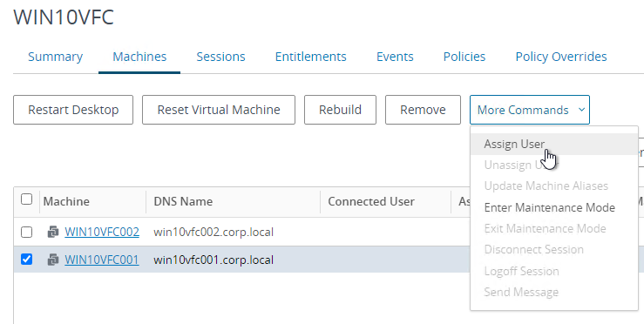Switch to the Summary tab

[56, 57]
